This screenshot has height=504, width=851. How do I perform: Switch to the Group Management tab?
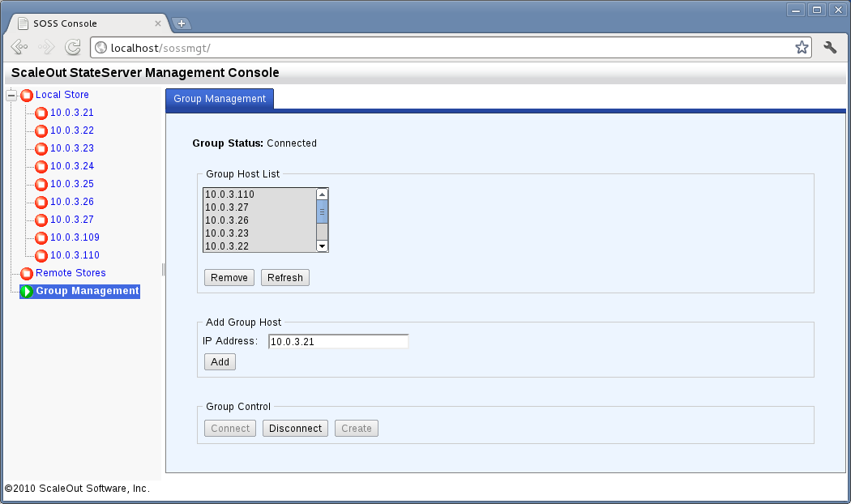coord(220,99)
